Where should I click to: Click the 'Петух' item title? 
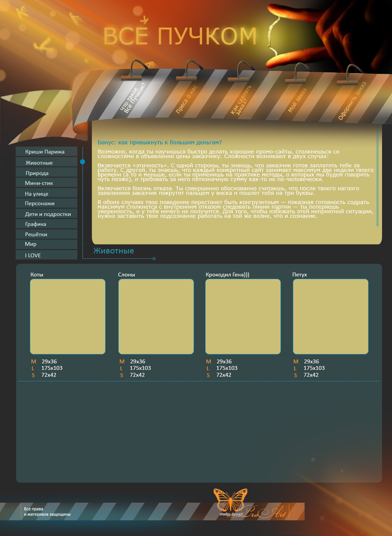pos(299,275)
